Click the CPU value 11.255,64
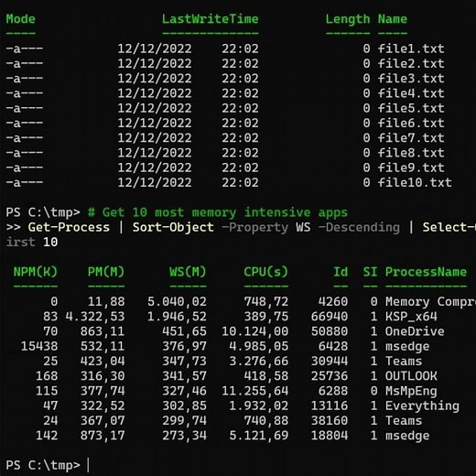Screen dimensions: 476x476 click(254, 391)
